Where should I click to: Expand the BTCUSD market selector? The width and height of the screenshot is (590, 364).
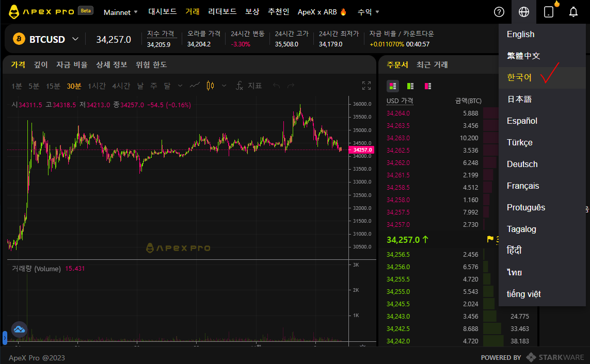point(75,39)
